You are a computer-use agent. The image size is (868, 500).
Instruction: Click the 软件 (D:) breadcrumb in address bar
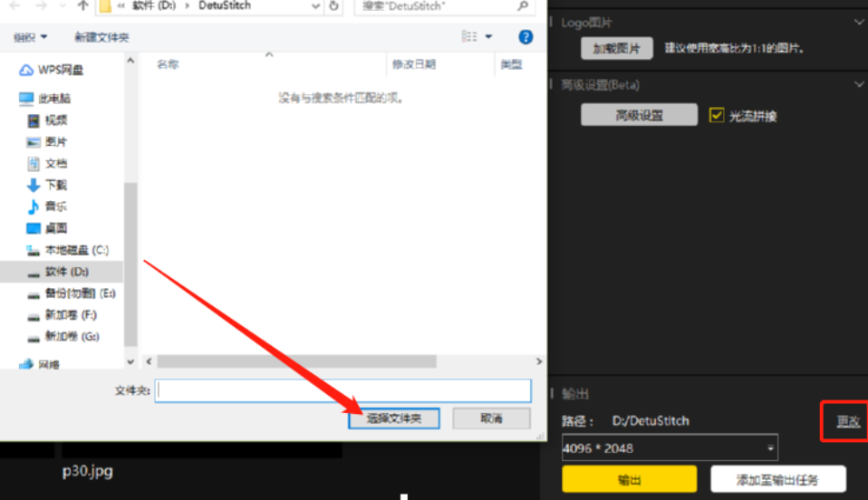coord(154,5)
